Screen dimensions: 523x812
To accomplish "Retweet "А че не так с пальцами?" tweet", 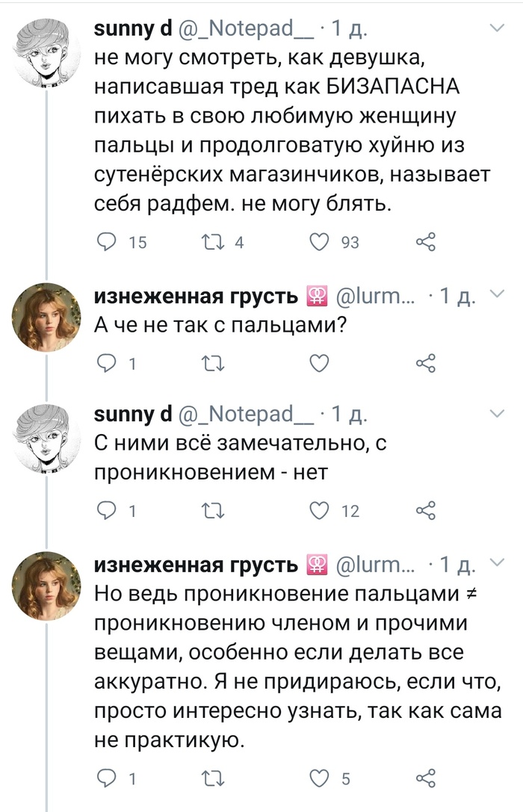I will coord(211,364).
